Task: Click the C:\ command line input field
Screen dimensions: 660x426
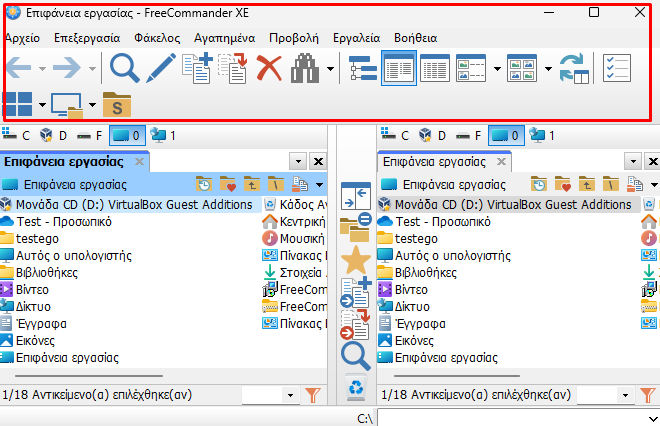Action: pyautogui.click(x=519, y=418)
